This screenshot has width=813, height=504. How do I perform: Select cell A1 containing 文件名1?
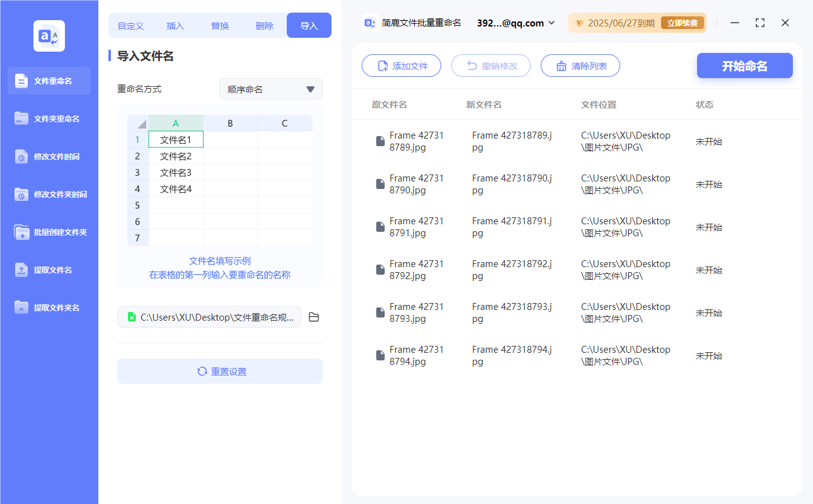[x=176, y=139]
